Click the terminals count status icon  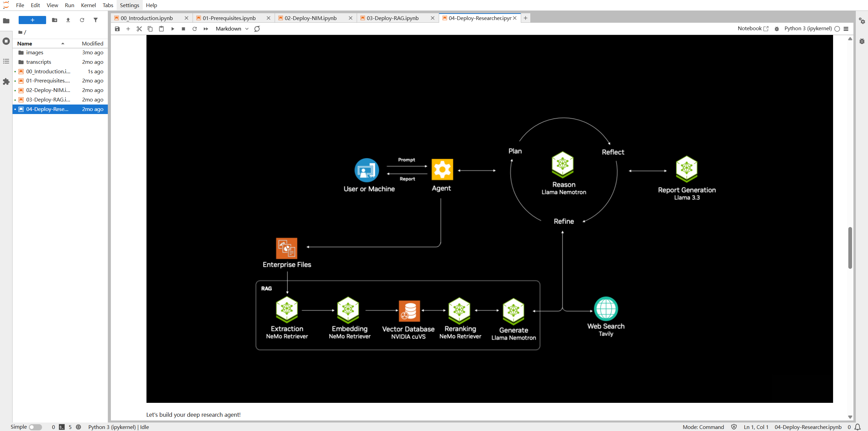[62, 427]
